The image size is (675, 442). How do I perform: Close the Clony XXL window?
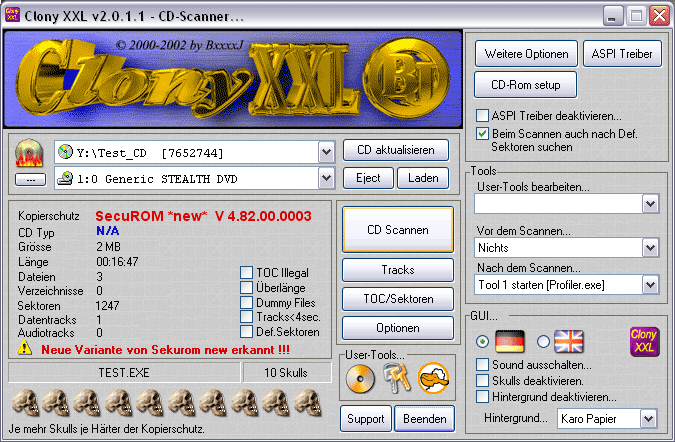pos(660,16)
